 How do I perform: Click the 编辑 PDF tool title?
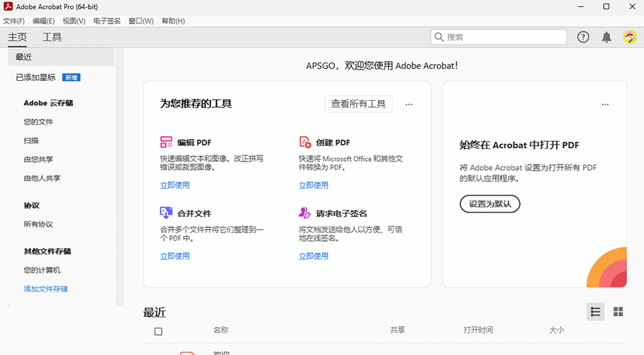click(194, 142)
